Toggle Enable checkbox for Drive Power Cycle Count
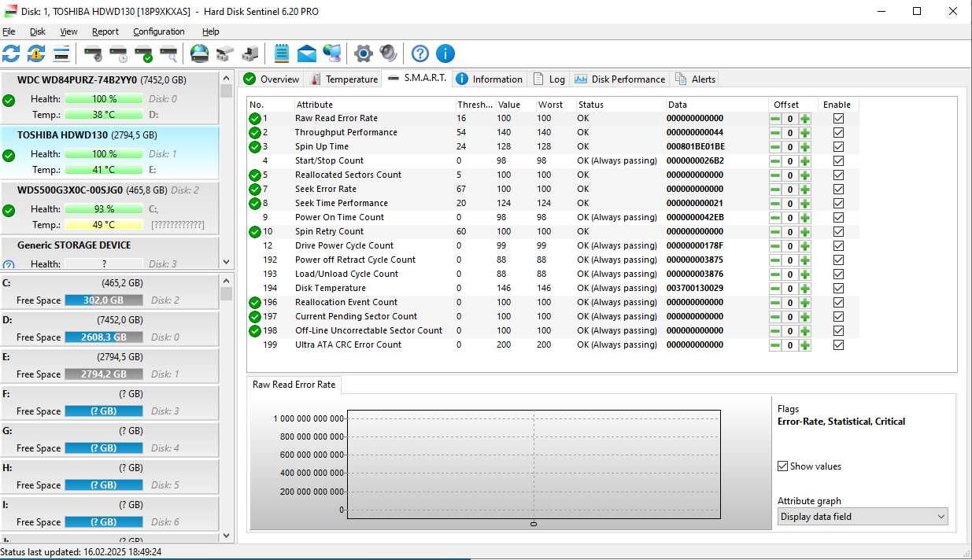Image resolution: width=972 pixels, height=560 pixels. pyautogui.click(x=838, y=245)
